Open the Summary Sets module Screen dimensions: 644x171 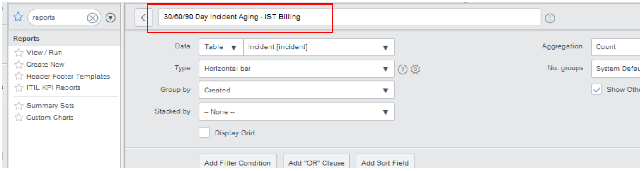[50, 106]
